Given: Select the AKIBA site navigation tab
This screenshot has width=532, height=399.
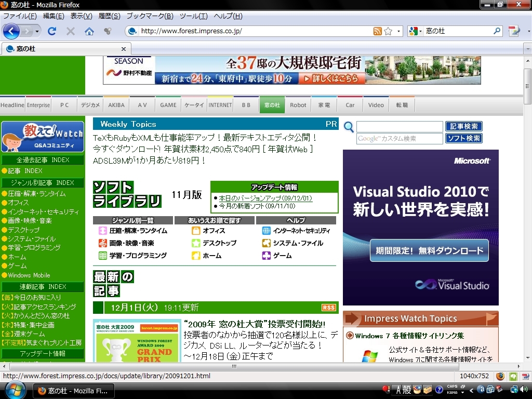Looking at the screenshot, I should click(116, 105).
